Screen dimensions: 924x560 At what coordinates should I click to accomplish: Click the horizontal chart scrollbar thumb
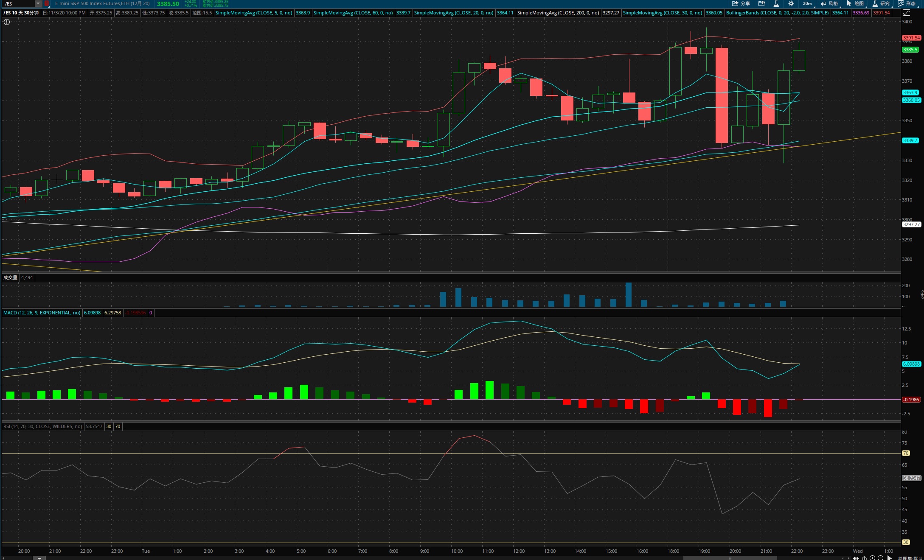point(730,558)
